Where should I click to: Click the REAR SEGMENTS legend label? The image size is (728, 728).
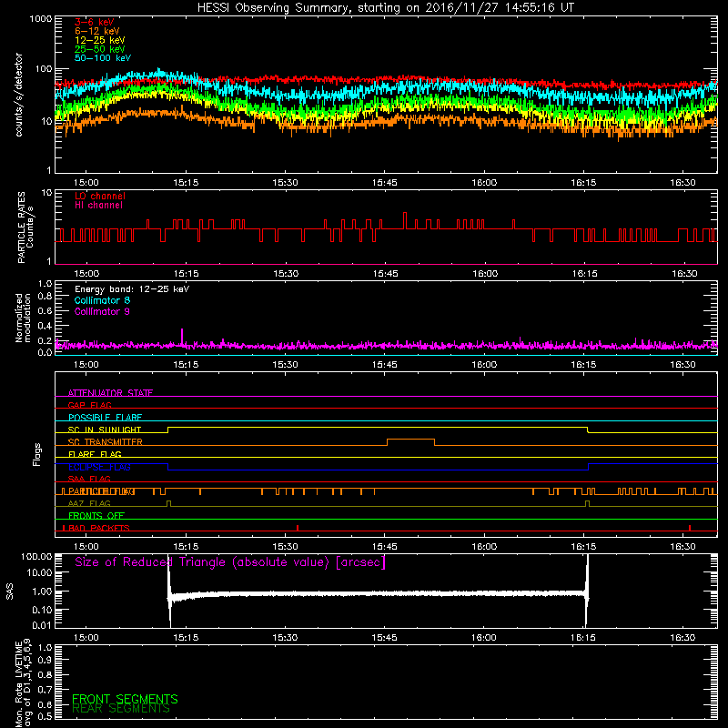tap(121, 709)
